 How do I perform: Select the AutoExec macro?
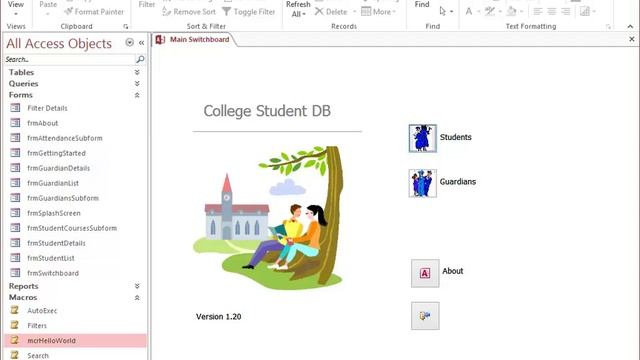tap(42, 311)
